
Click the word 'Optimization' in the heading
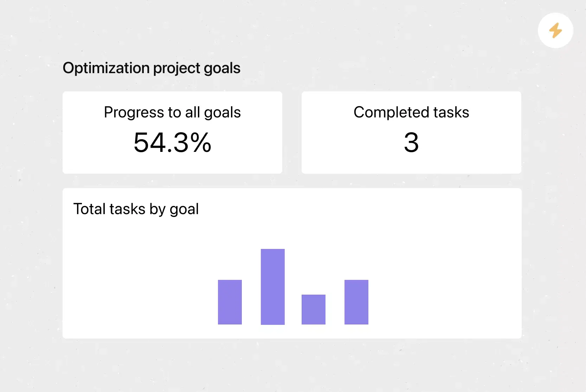(106, 68)
